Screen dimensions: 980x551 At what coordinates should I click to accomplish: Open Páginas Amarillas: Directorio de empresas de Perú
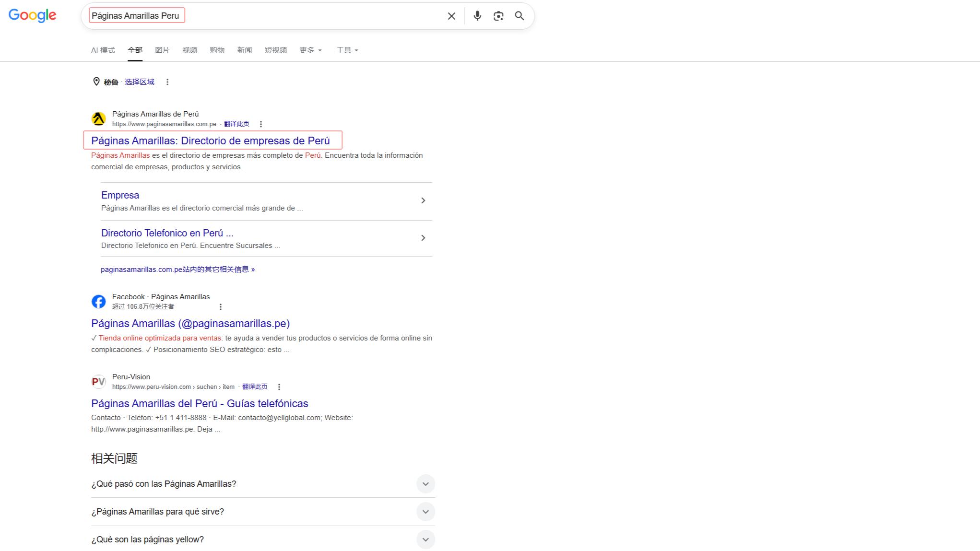tap(211, 141)
